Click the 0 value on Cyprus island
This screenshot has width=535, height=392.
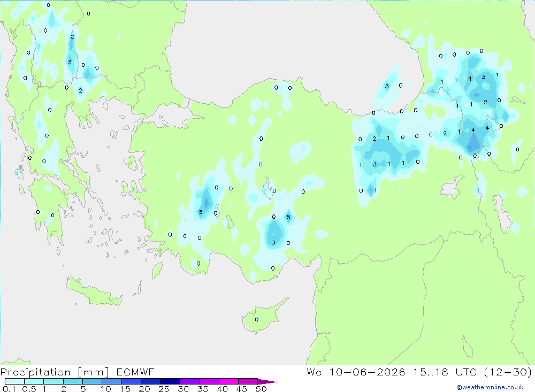coord(257,320)
